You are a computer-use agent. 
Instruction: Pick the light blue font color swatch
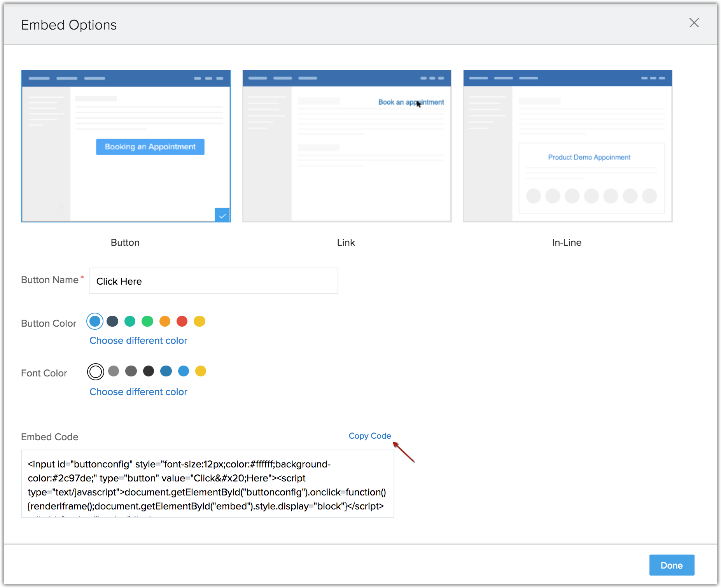(x=184, y=371)
